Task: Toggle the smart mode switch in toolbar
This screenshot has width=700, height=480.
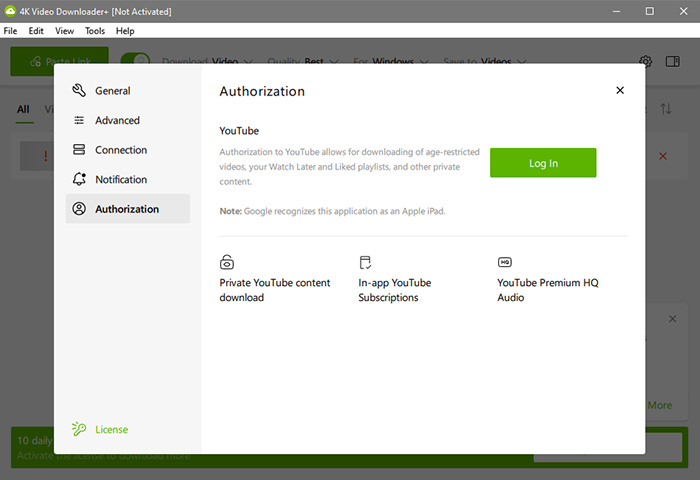Action: tap(135, 60)
